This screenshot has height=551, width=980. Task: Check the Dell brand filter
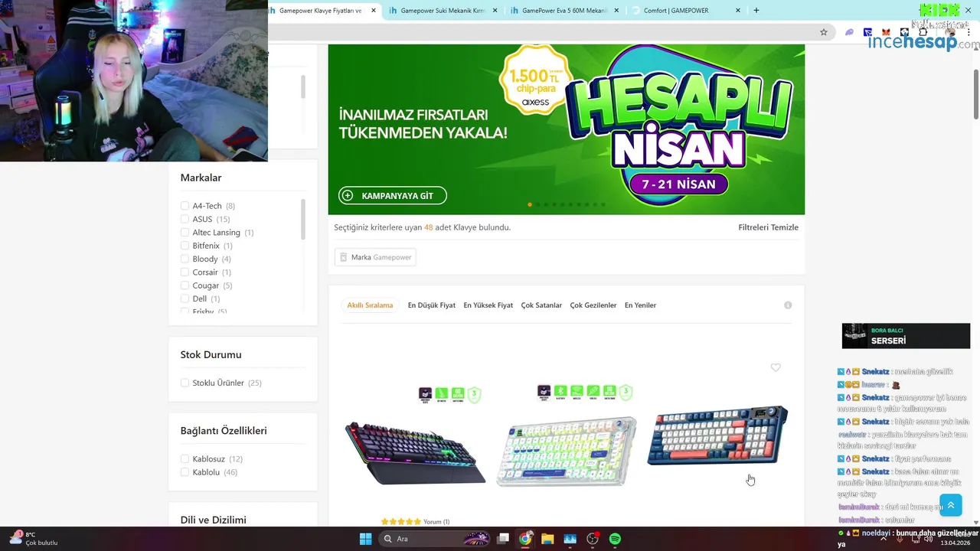pos(185,298)
